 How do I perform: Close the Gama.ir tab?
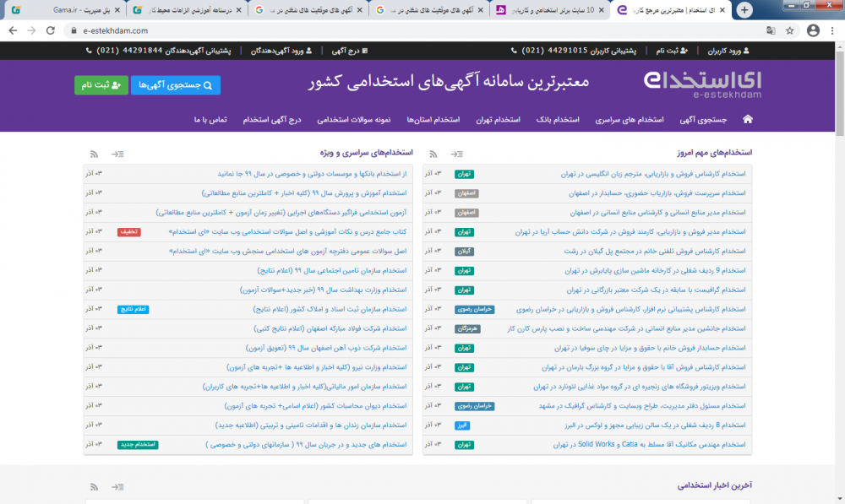coord(117,9)
